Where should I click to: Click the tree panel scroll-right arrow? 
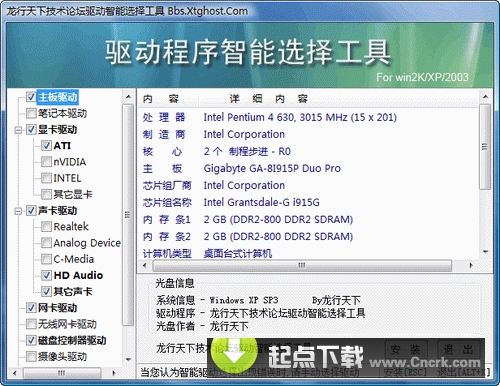click(x=114, y=373)
